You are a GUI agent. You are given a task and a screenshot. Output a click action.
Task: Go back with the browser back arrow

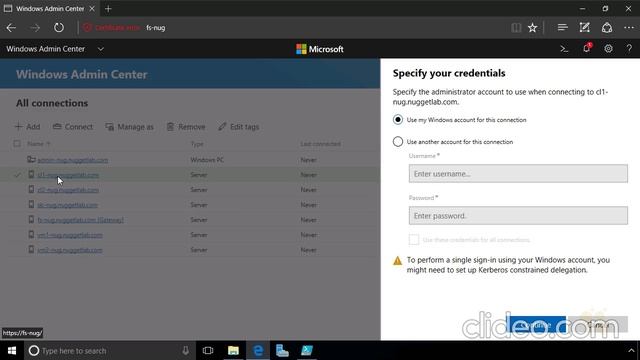(11, 28)
